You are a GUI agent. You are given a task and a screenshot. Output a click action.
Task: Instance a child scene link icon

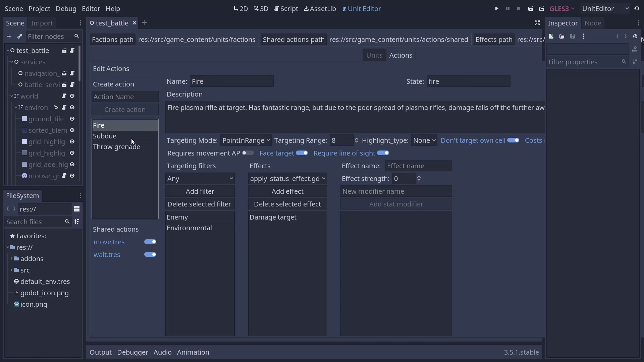pyautogui.click(x=20, y=36)
